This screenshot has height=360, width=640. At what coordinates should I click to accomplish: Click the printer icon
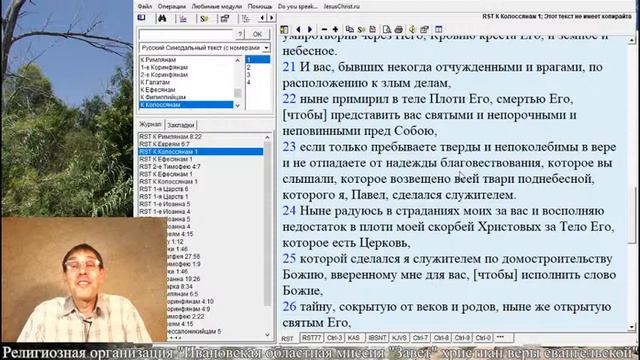click(x=399, y=29)
